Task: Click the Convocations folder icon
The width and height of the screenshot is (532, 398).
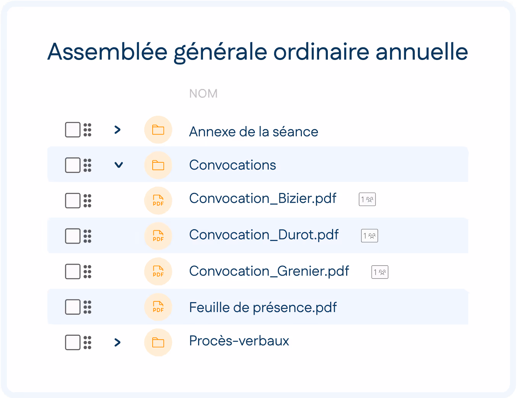Action: pos(158,165)
